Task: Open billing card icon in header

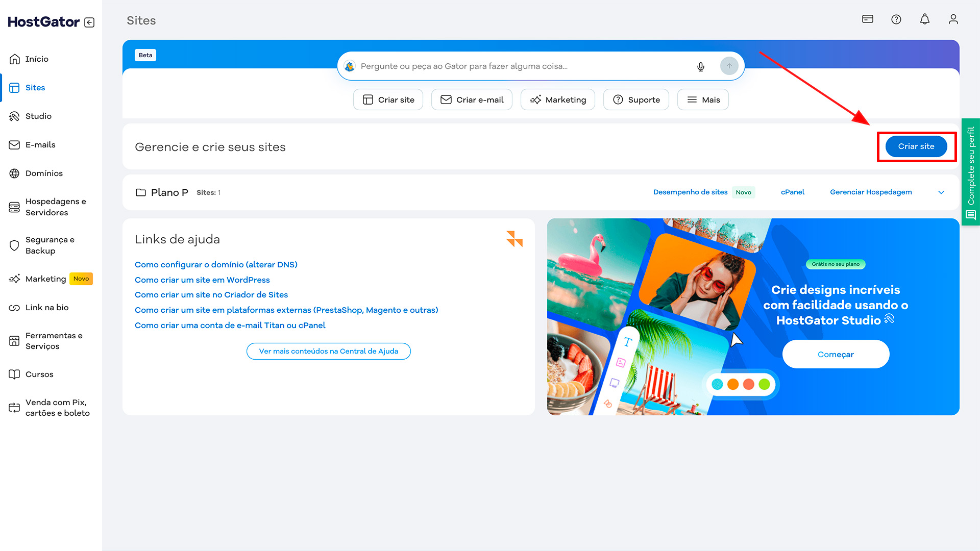Action: pos(868,19)
